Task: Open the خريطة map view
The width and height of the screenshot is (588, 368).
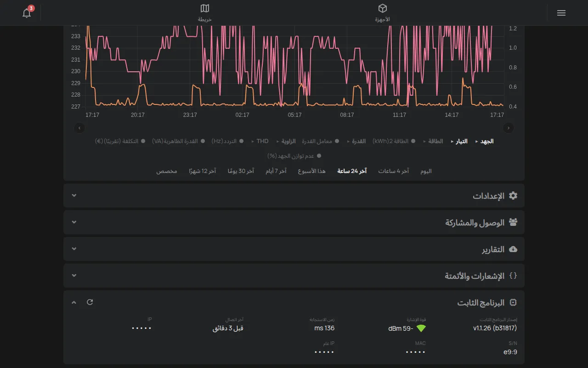Action: pyautogui.click(x=205, y=13)
